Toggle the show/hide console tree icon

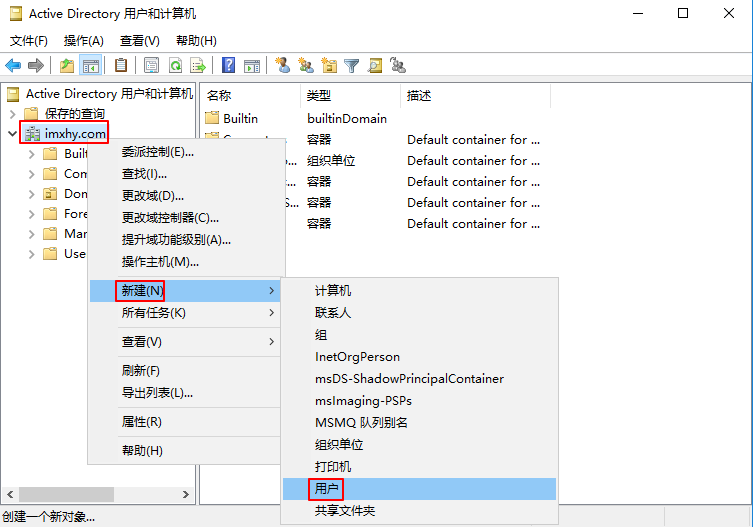click(x=91, y=66)
